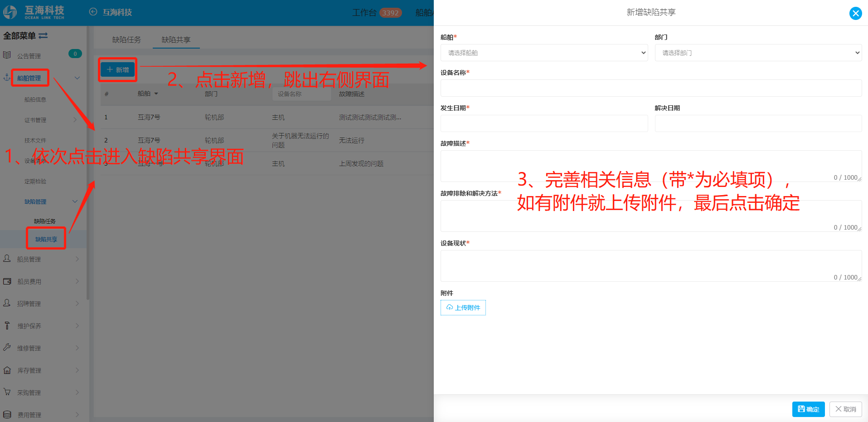Open the 船舶 column filter arrow
The image size is (868, 422).
(x=156, y=94)
